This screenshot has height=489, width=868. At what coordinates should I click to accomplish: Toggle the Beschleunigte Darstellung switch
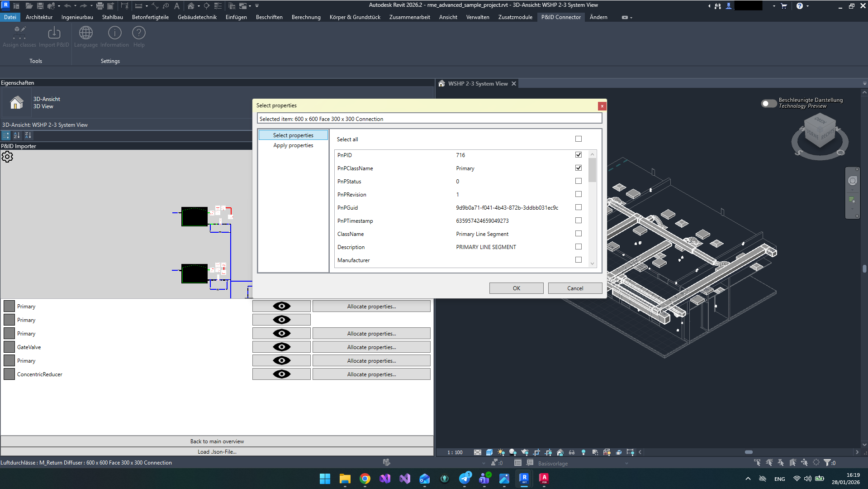768,103
